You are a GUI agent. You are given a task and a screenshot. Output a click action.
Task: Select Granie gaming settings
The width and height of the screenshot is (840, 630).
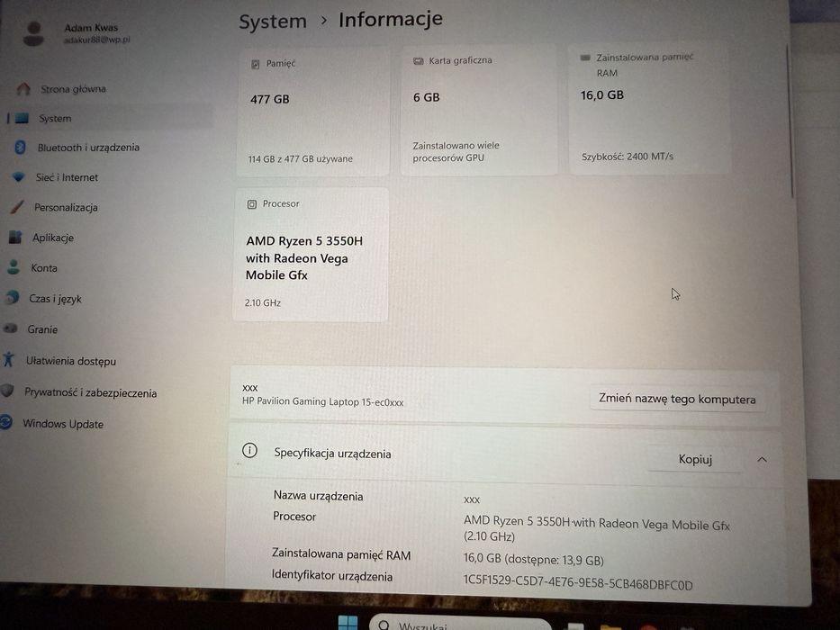41,329
